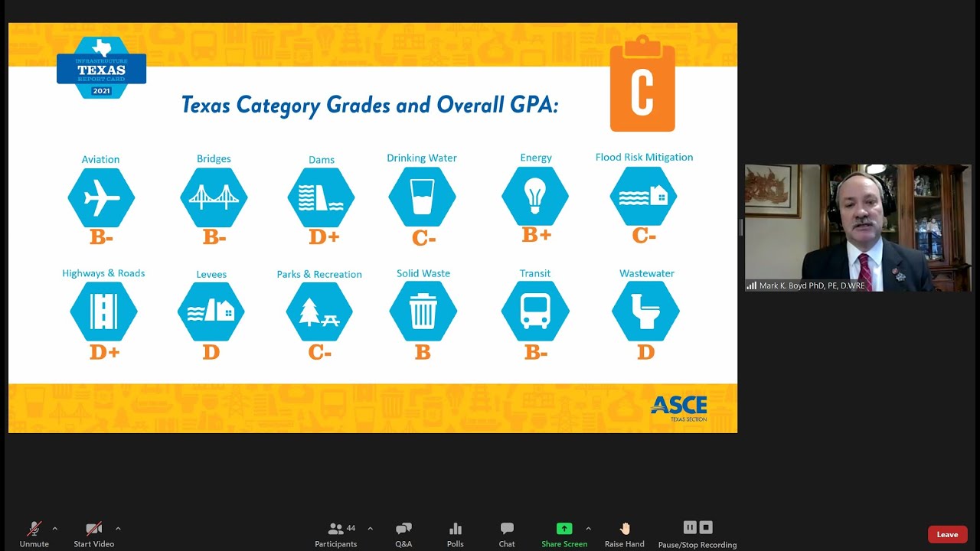Click the name label 'Mark K. Boyd PhD, PE, D.WRE'

(x=812, y=285)
